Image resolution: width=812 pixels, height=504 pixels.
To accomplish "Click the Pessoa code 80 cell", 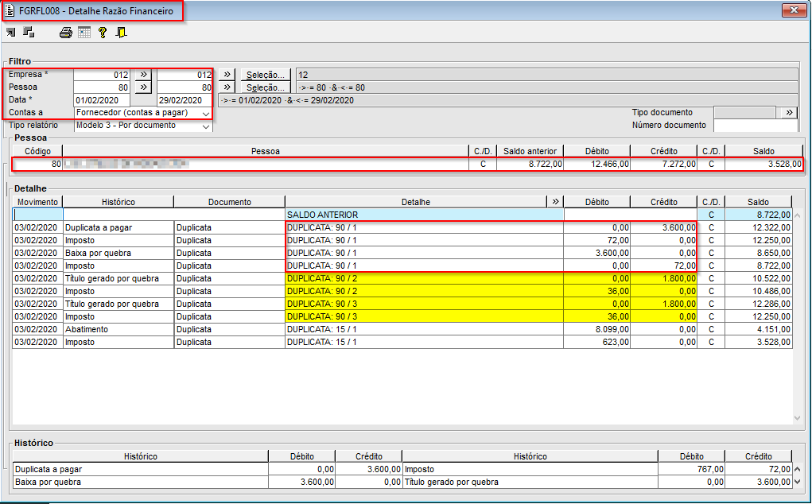I will tap(38, 164).
